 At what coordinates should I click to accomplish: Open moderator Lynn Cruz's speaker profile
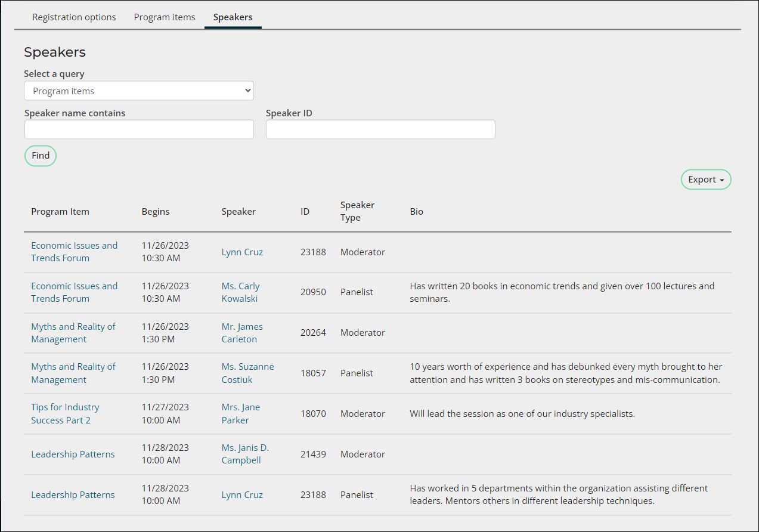tap(242, 252)
